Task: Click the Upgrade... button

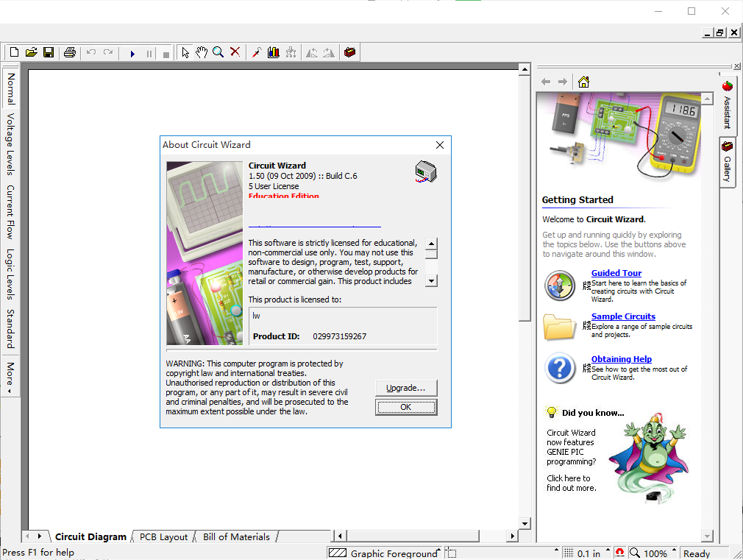Action: click(x=406, y=388)
